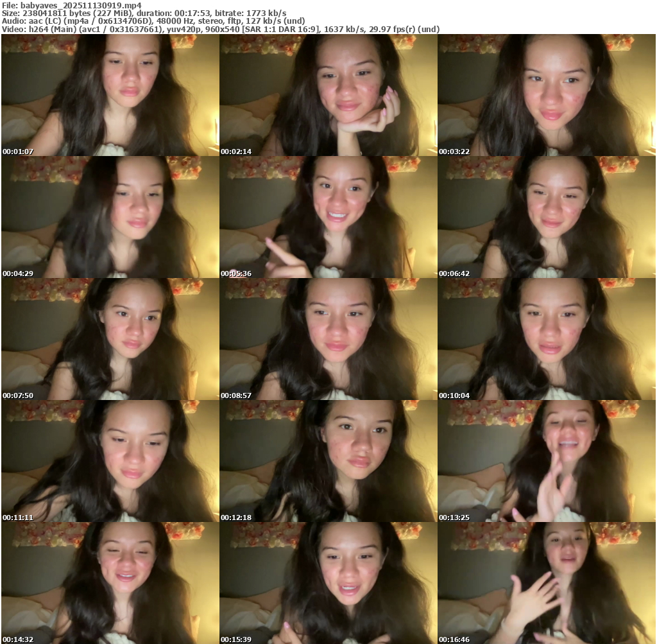Click the last thumbnail at 00:16:46
The image size is (657, 644).
[546, 583]
